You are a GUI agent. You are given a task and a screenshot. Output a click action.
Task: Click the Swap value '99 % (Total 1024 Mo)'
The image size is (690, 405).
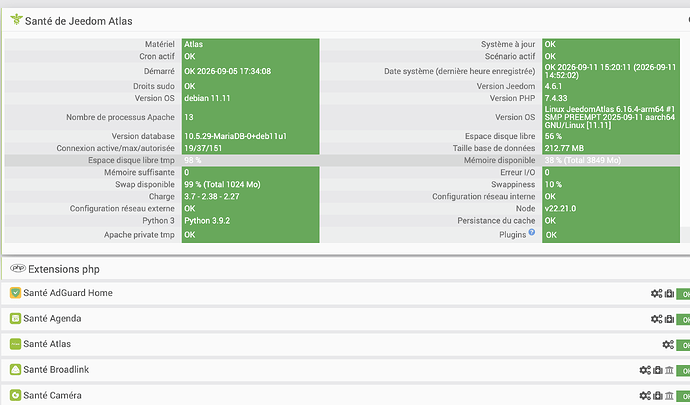pos(222,184)
